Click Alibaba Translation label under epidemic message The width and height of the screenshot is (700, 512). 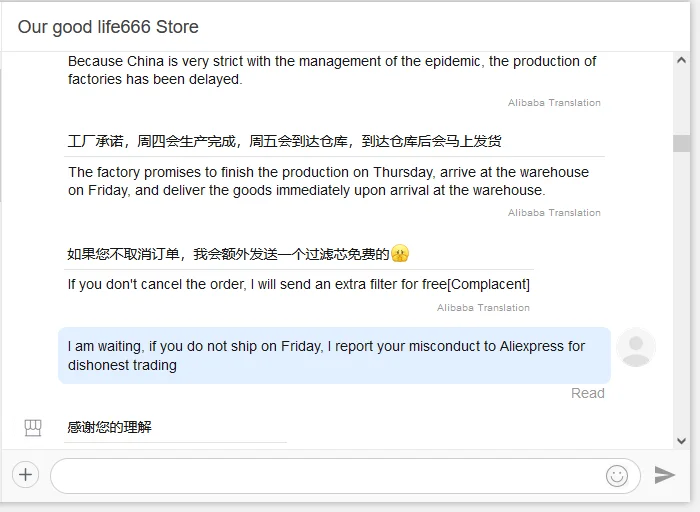click(x=554, y=103)
